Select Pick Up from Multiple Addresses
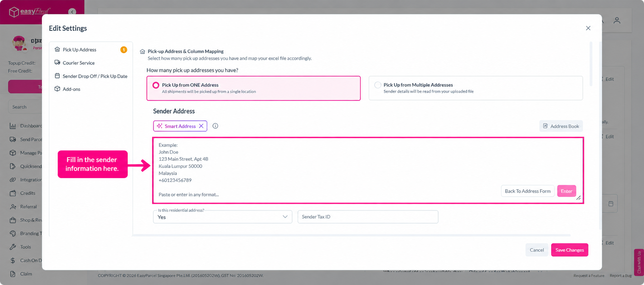 coord(476,88)
